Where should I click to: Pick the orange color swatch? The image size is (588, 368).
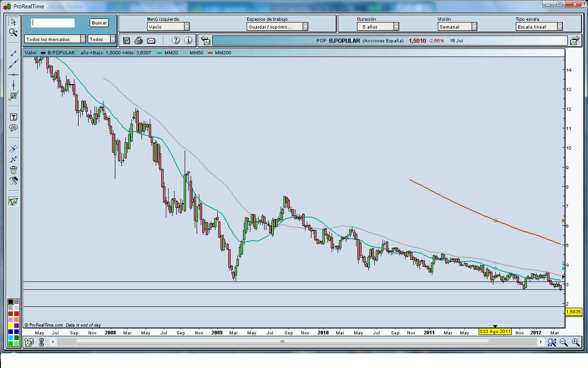coord(17,320)
